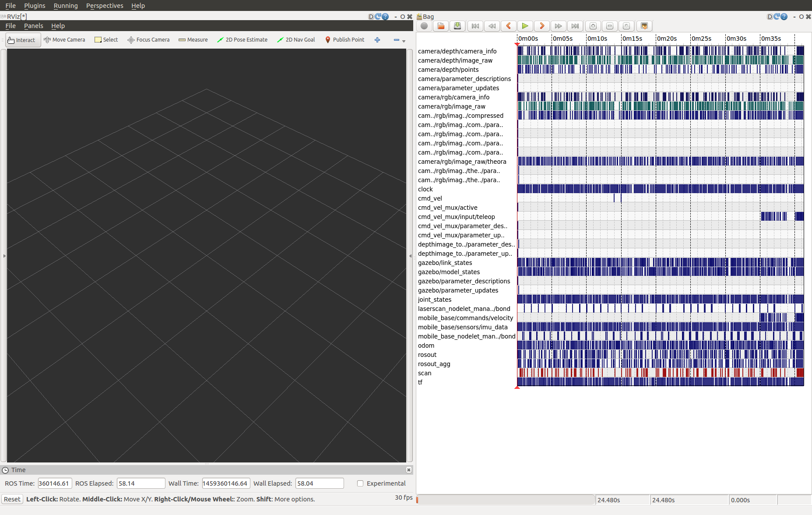
Task: Click the Reset button
Action: (x=12, y=499)
